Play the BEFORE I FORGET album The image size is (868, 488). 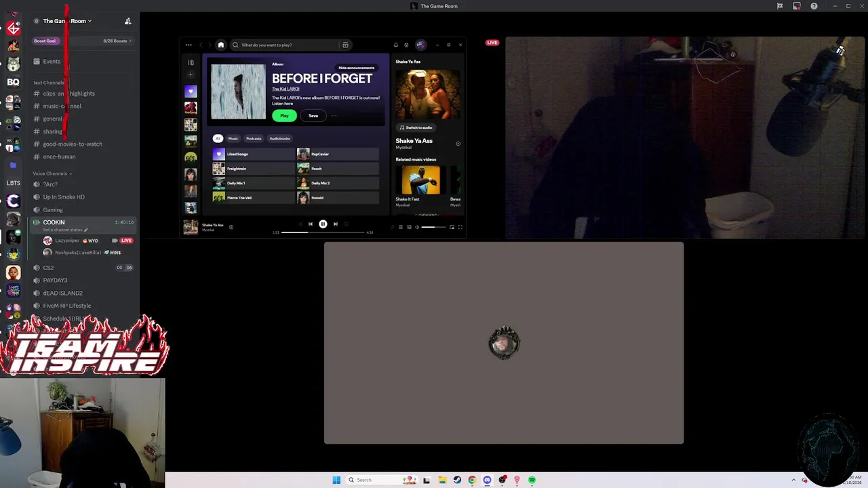point(284,116)
